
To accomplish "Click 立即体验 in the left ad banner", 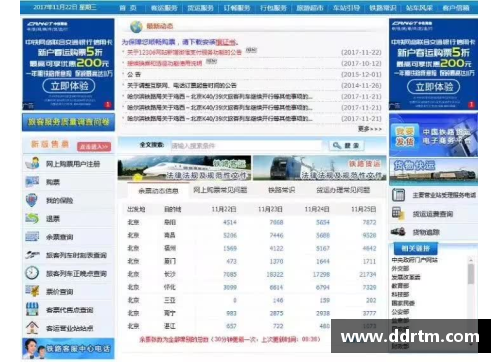I will point(69,86).
